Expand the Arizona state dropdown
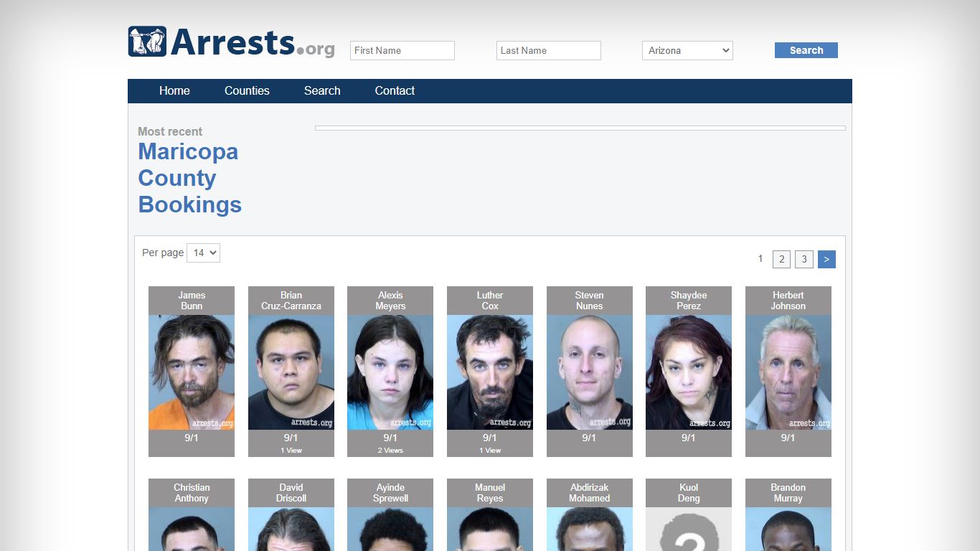 687,50
